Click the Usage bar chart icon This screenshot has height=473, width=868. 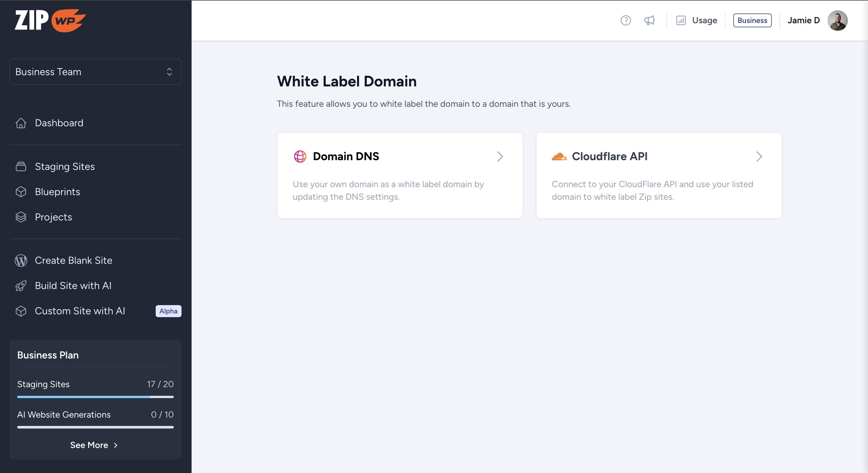coord(681,20)
